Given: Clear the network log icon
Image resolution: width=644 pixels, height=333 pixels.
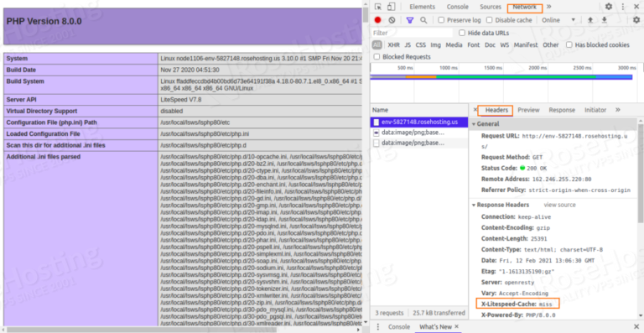Looking at the screenshot, I should click(392, 20).
